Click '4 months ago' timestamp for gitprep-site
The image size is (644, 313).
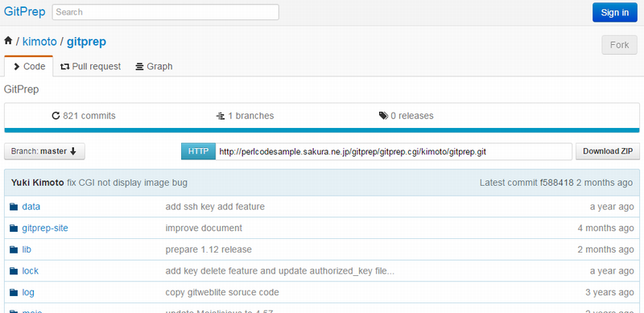coord(606,228)
